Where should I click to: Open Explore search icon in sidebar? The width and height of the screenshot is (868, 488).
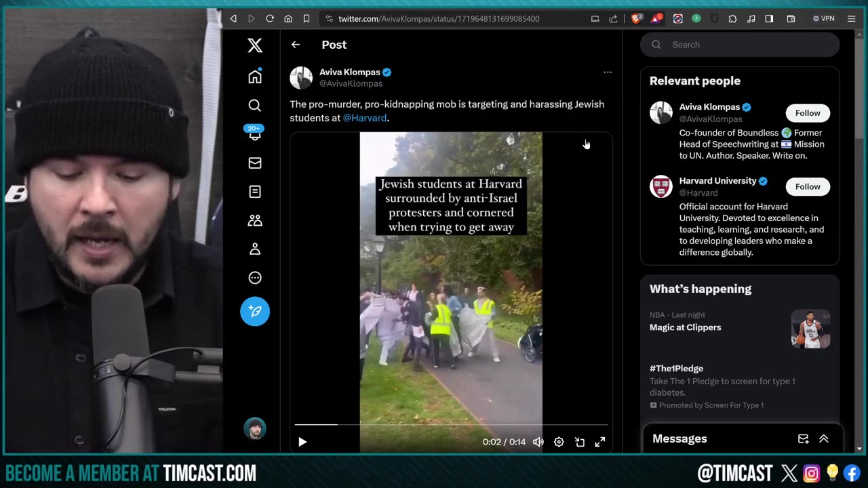(255, 105)
